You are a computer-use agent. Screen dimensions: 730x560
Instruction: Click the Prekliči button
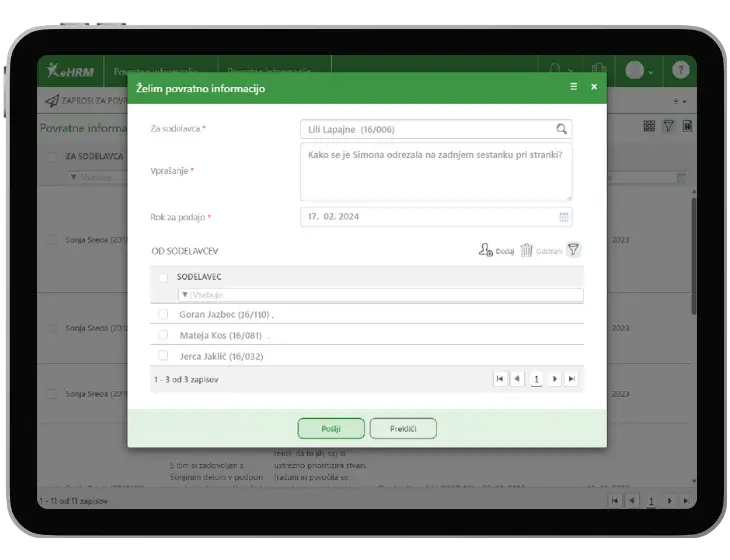coord(403,428)
